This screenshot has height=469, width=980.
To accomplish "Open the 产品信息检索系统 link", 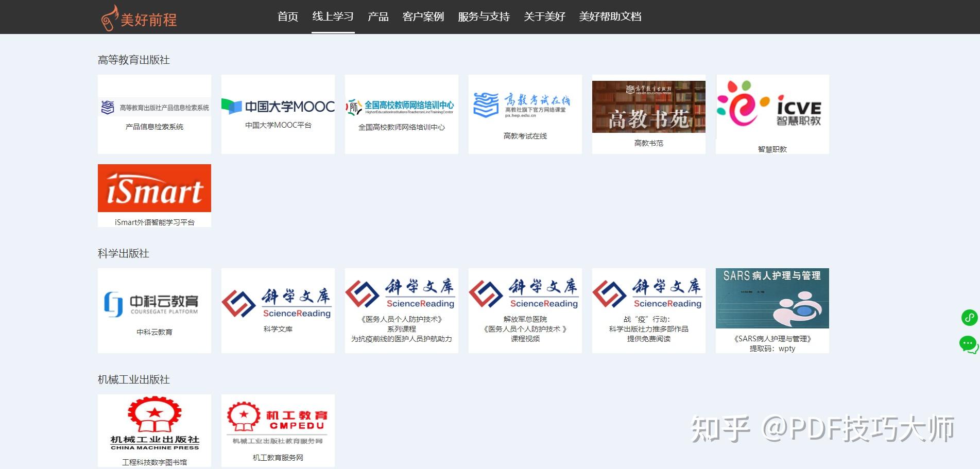I will [154, 127].
